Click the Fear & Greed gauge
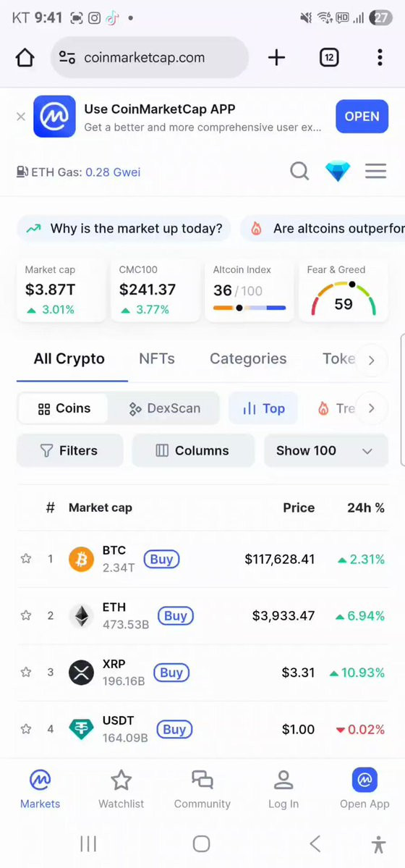The height and width of the screenshot is (868, 405). tap(344, 291)
